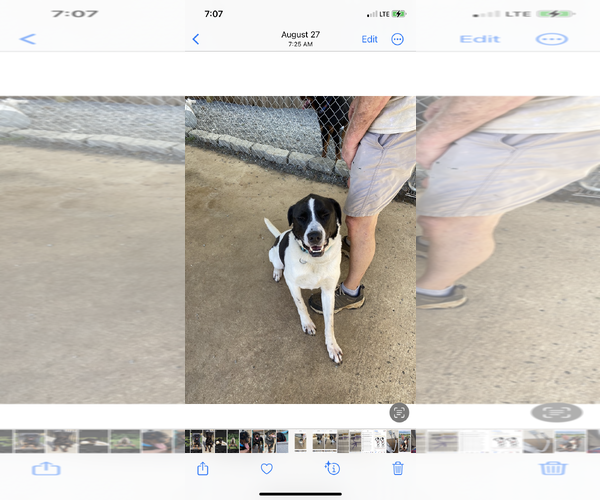Viewport: 600px width, 500px height.
Task: Expand the blurred large ellipsis menu at top right
Action: click(551, 39)
